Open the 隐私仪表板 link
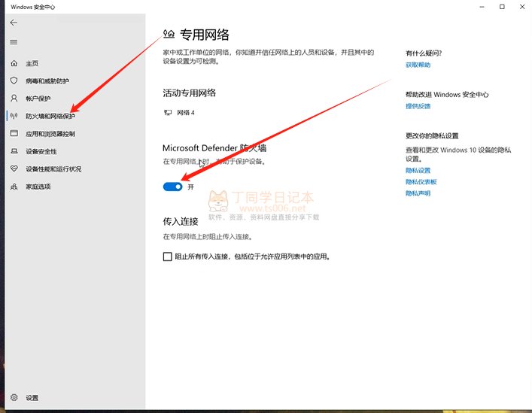This screenshot has height=413, width=532. (x=421, y=182)
